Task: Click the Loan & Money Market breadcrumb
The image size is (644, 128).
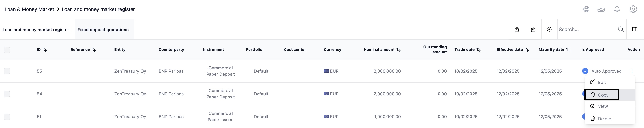Action: (x=29, y=9)
